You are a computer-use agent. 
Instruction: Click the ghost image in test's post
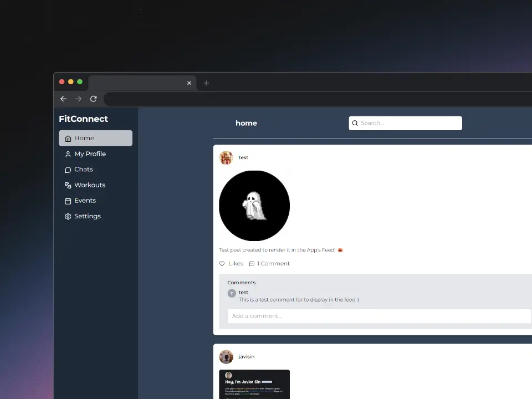254,206
